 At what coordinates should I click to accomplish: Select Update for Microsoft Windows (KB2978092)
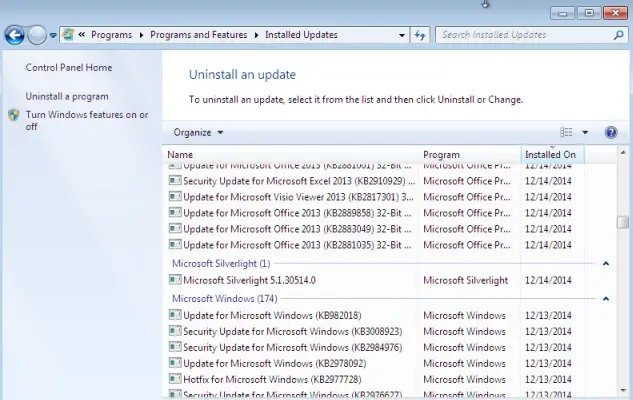[x=275, y=363]
